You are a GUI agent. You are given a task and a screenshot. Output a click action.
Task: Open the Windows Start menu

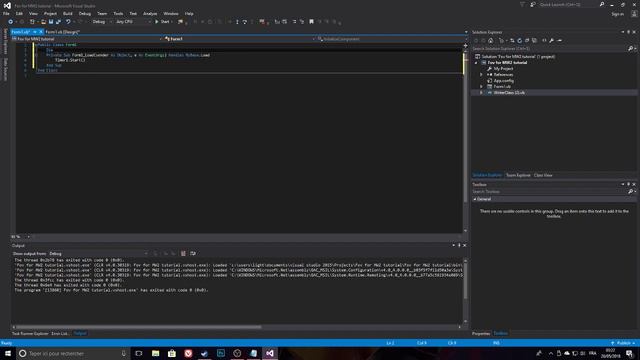point(8,353)
